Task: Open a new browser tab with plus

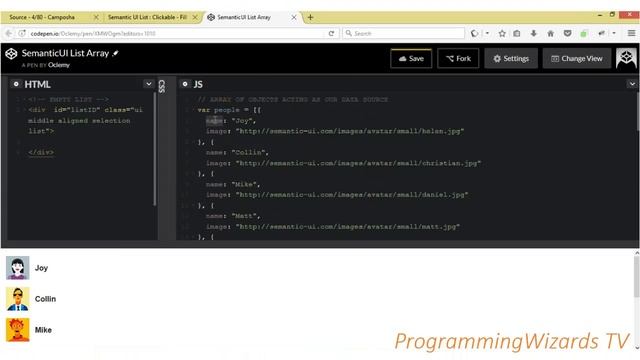Action: coord(310,17)
